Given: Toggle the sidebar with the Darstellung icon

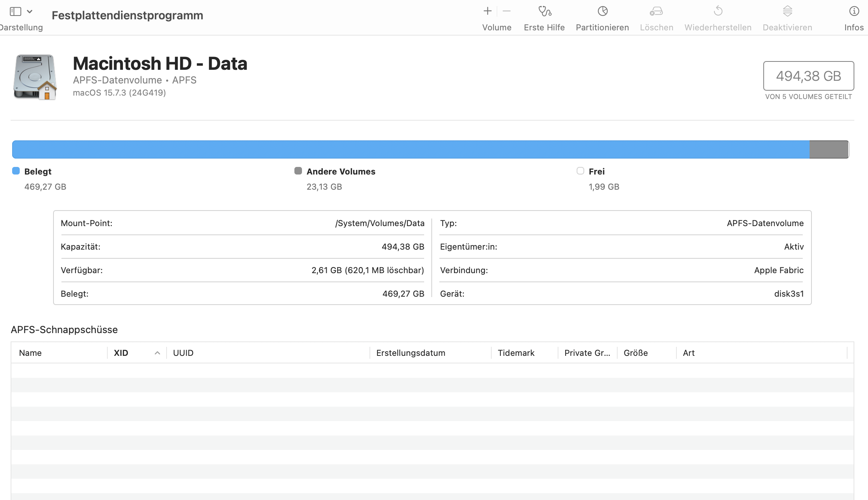Looking at the screenshot, I should coord(16,11).
